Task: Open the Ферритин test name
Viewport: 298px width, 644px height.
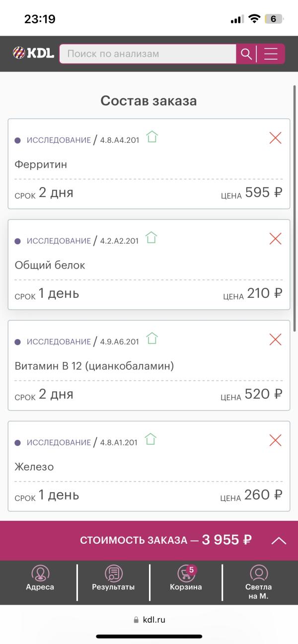Action: 41,164
